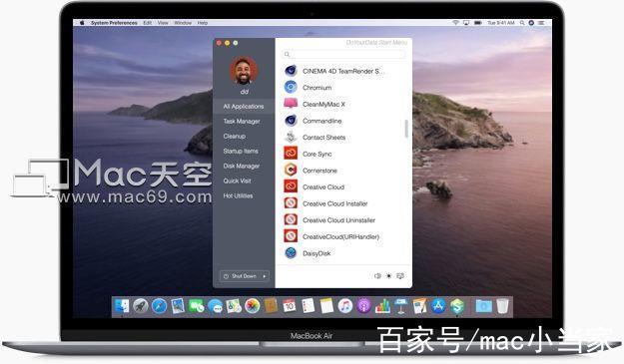Click the Wi-Fi icon in menu bar

pyautogui.click(x=455, y=23)
